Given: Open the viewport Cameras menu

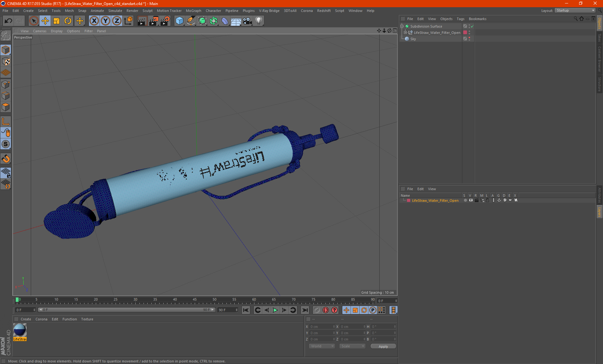Looking at the screenshot, I should tap(40, 31).
